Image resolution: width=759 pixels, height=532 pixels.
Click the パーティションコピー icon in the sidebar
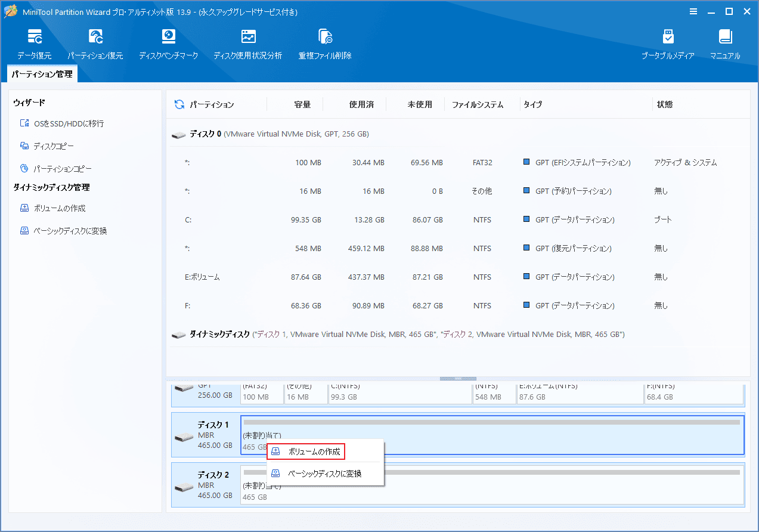[24, 169]
